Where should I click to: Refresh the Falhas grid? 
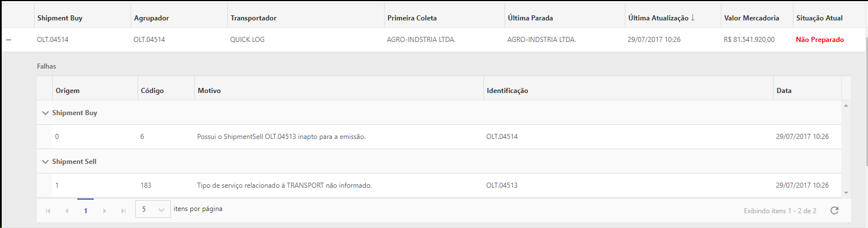pos(834,211)
